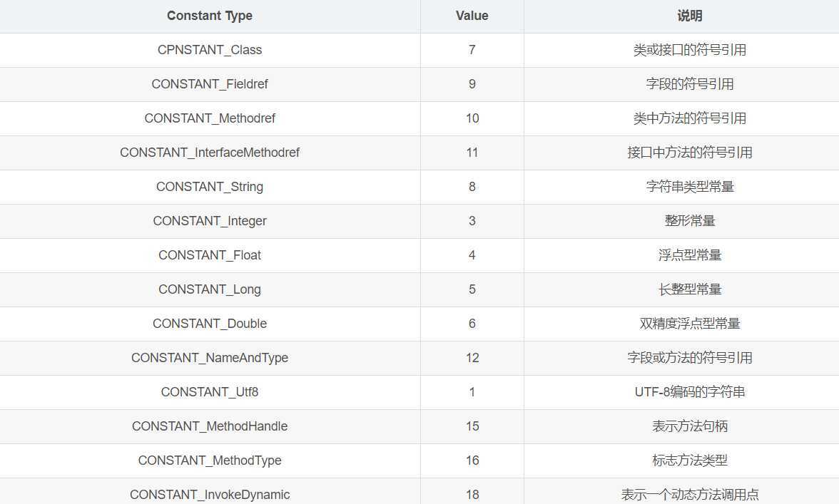Select the CONSTANT_MethodType entry

210,461
